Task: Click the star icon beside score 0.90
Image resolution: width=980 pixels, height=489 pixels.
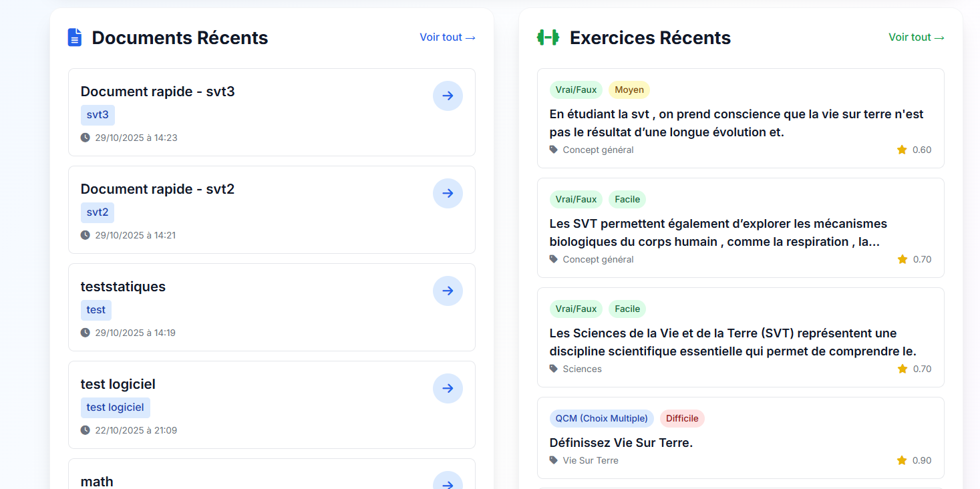Action: click(902, 460)
